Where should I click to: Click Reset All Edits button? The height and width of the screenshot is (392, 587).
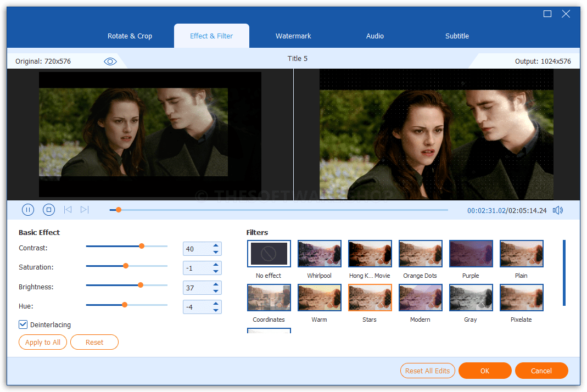coord(428,371)
